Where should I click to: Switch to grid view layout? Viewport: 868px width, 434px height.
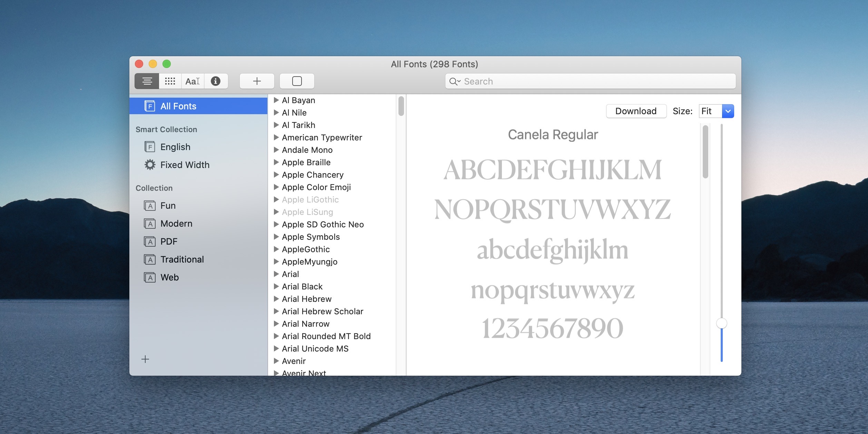169,81
